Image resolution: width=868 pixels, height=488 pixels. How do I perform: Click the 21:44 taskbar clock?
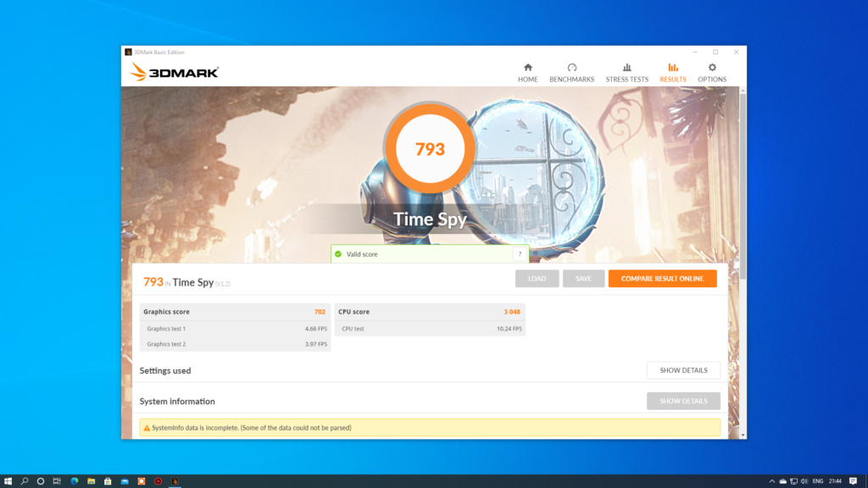tap(835, 481)
